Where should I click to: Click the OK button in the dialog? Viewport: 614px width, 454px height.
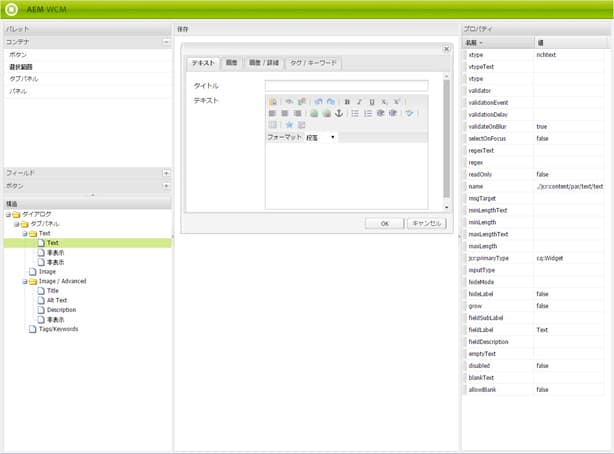pos(385,223)
